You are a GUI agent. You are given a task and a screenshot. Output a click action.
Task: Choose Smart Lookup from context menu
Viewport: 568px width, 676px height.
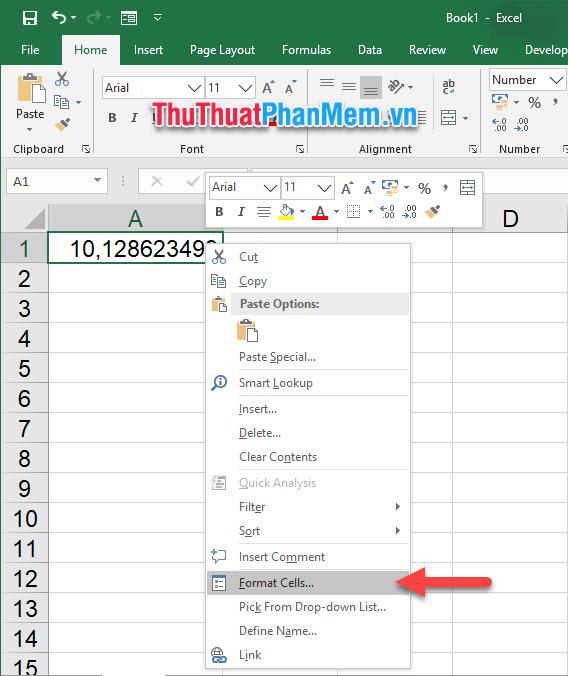[x=308, y=383]
